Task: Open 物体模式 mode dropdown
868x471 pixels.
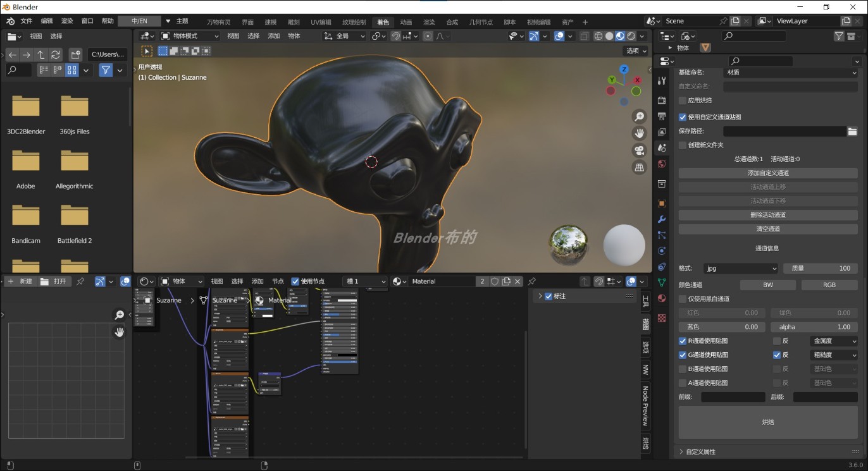Action: pyautogui.click(x=190, y=36)
